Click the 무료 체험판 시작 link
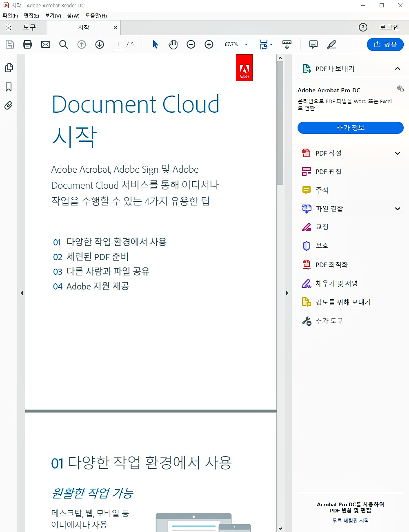This screenshot has height=532, width=409. (x=351, y=521)
